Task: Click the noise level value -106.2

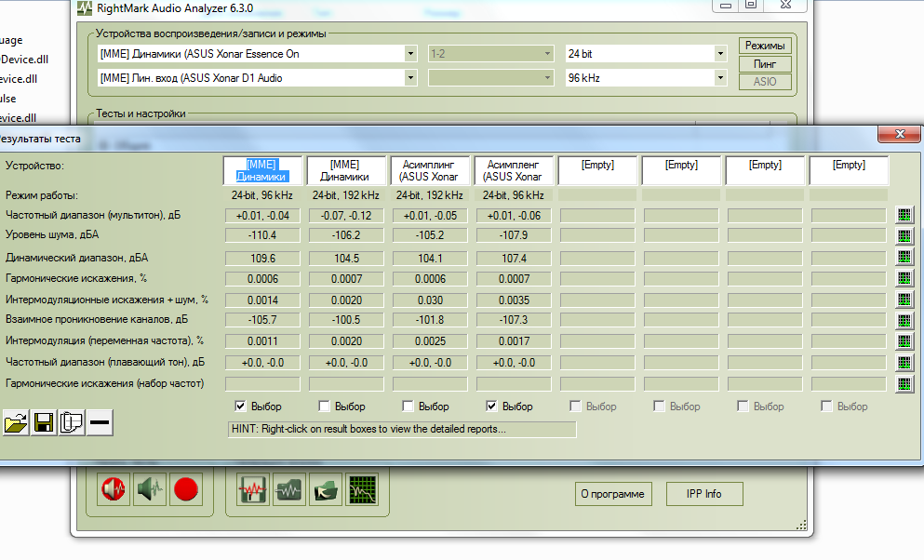Action: [x=346, y=235]
